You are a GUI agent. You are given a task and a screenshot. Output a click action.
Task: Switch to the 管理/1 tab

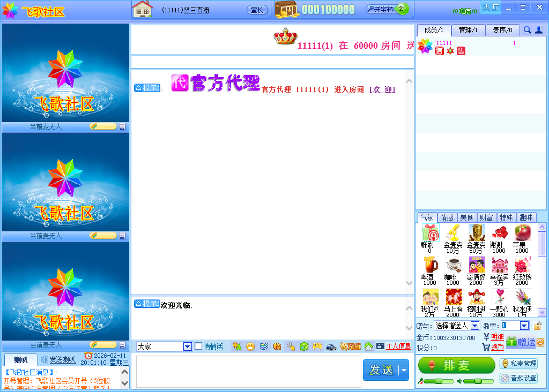tap(469, 31)
